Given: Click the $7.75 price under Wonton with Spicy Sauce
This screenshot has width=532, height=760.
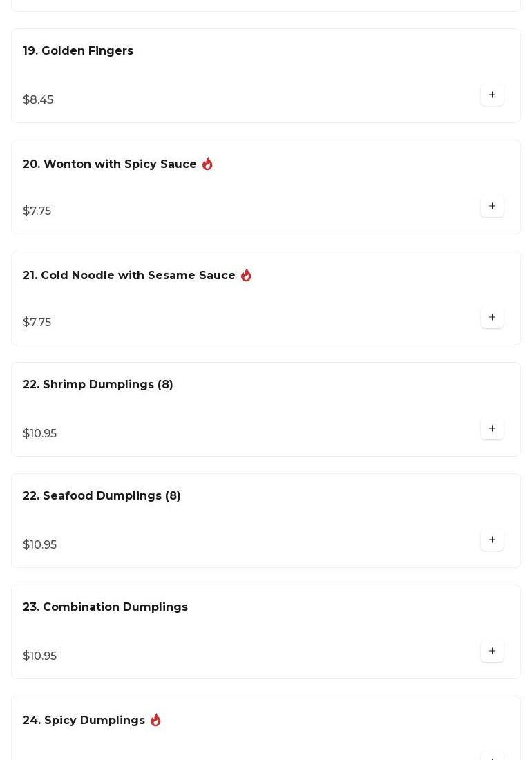Looking at the screenshot, I should 37,211.
